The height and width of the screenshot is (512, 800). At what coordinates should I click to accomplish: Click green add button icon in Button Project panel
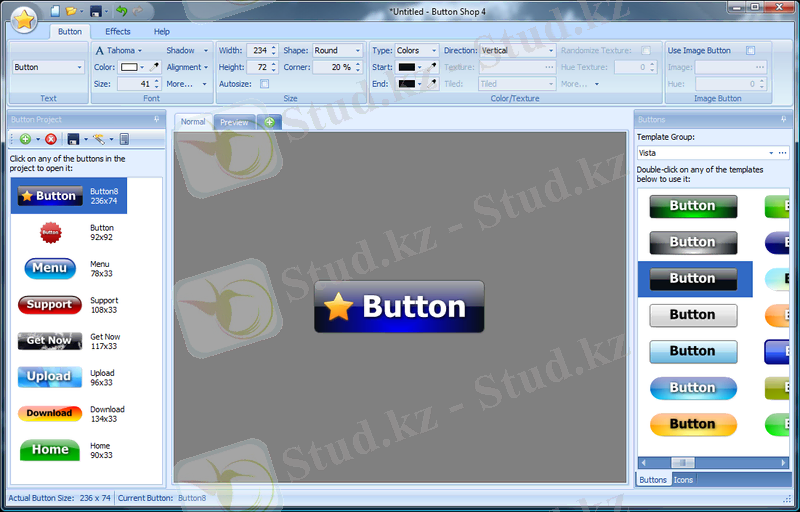pos(25,139)
